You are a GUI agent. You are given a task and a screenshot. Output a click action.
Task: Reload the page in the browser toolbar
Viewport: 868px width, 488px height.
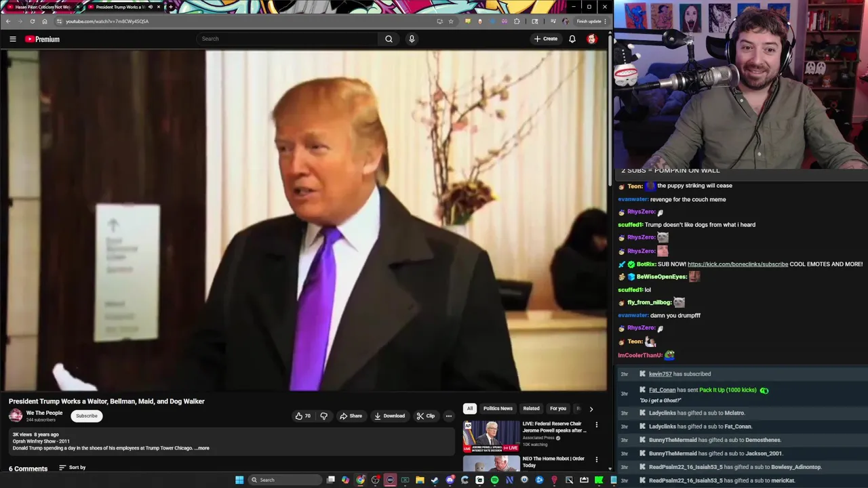33,21
